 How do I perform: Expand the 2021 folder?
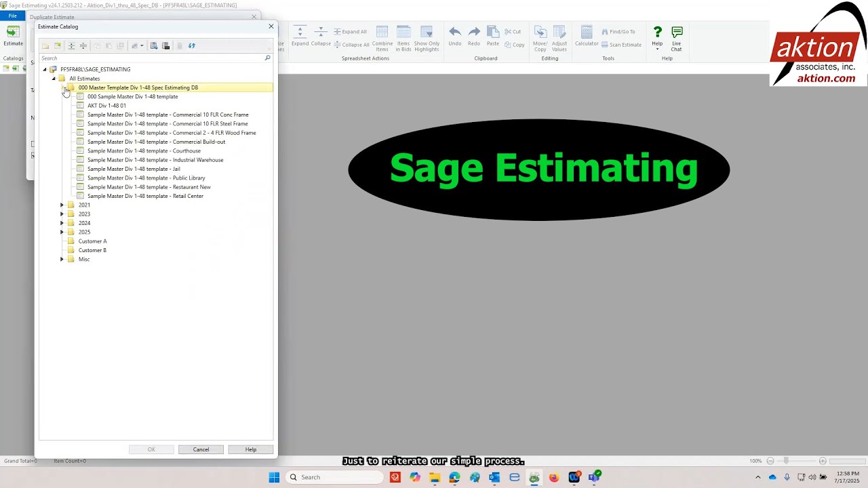point(62,205)
